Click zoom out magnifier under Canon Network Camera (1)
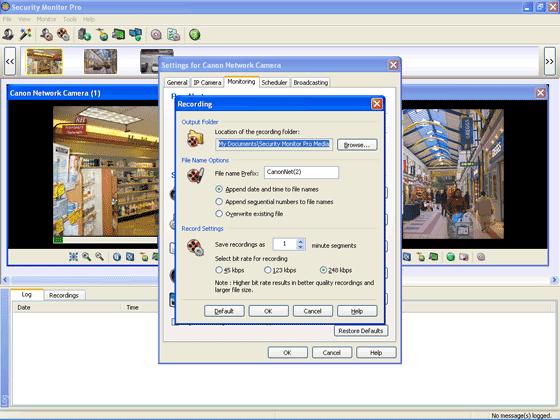The width and height of the screenshot is (560, 420). 99,256
